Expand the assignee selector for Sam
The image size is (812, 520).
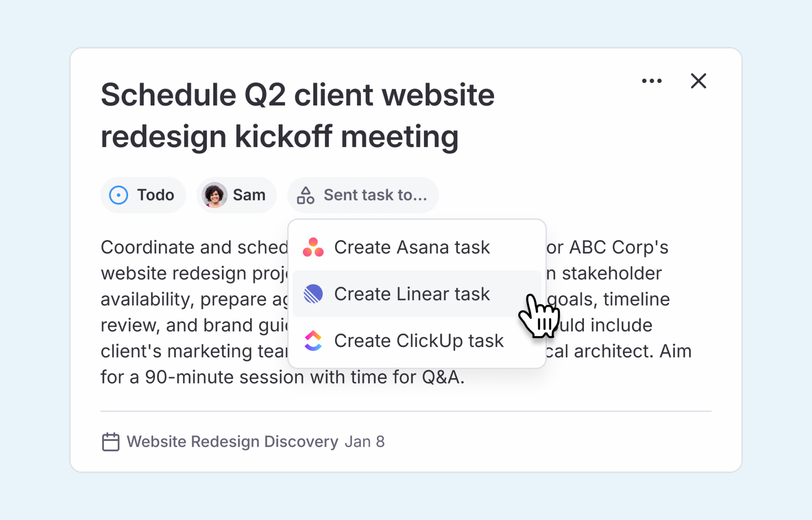[236, 195]
